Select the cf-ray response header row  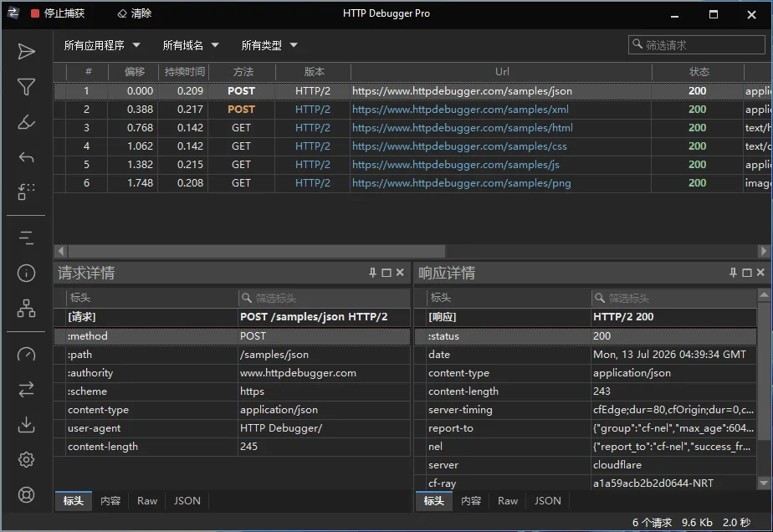(586, 483)
